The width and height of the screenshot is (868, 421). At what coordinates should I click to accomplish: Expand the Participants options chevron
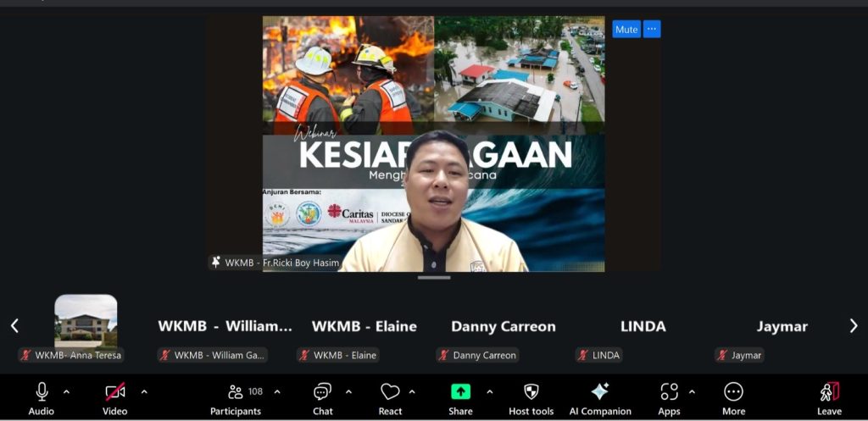pyautogui.click(x=277, y=391)
